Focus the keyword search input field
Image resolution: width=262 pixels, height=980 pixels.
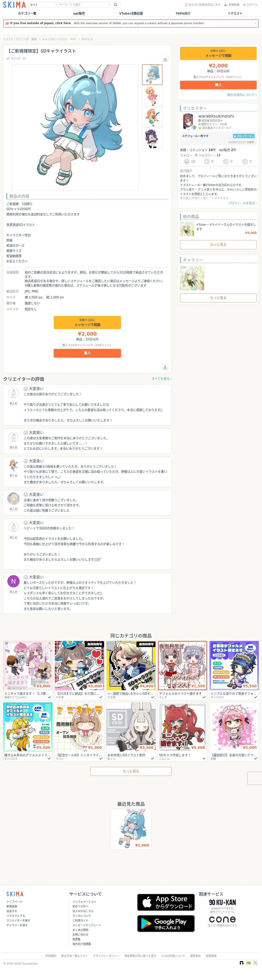pos(83,4)
